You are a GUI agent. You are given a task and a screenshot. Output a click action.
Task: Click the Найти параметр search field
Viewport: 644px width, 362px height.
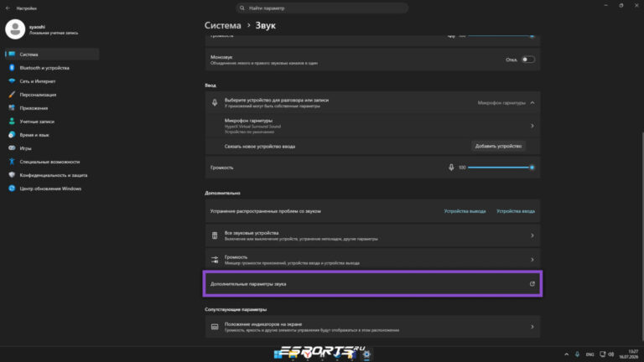322,8
